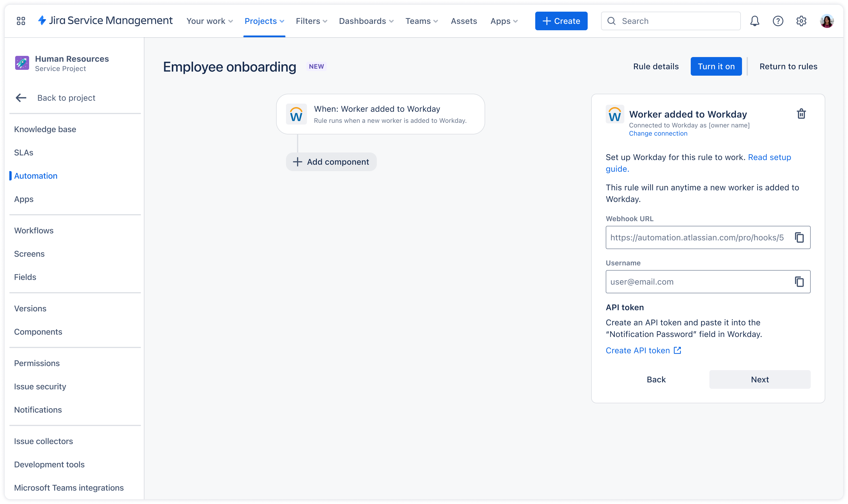Screen dimensions: 848x504
Task: Select Automation in the sidebar
Action: 36,175
